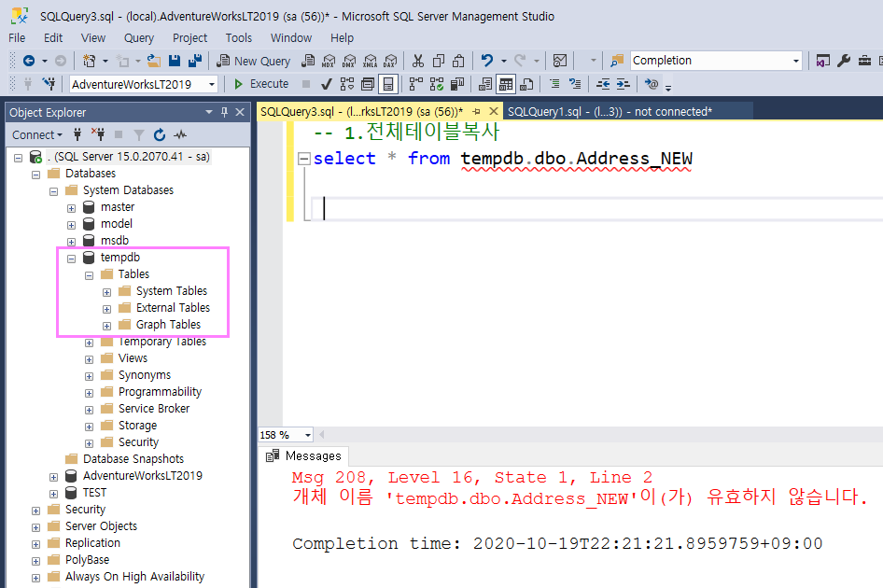Switch to Results to File mode
This screenshot has height=588, width=883.
[x=526, y=85]
